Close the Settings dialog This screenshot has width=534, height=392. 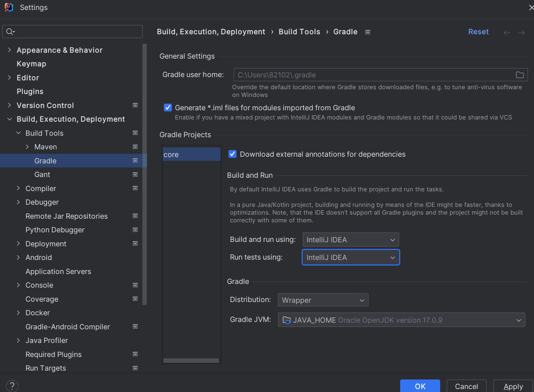point(531,7)
